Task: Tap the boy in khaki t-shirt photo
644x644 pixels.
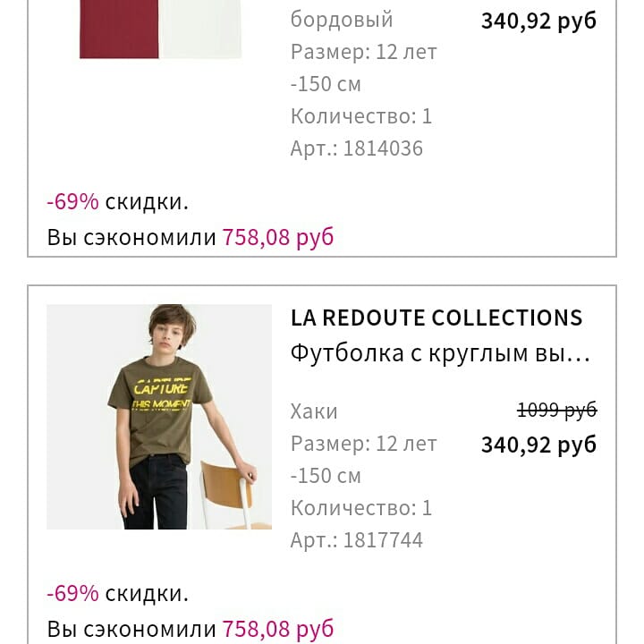Action: 159,417
